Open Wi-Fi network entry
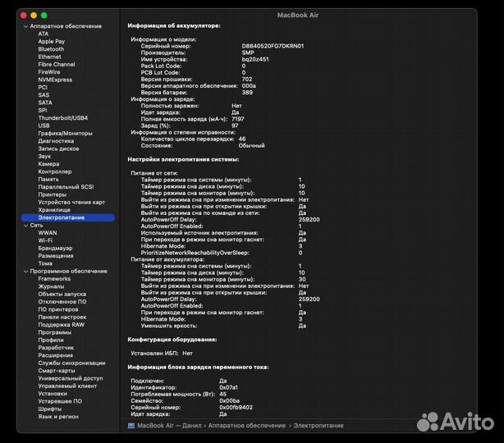 [45, 240]
